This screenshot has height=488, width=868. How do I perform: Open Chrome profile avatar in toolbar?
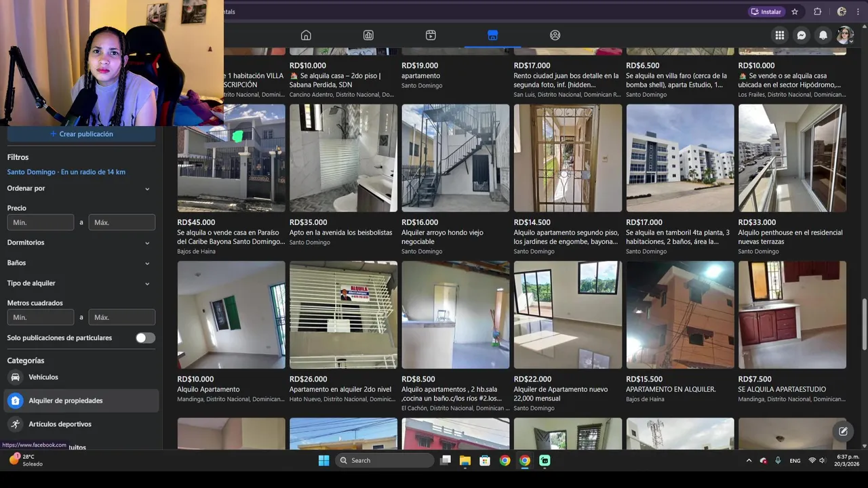842,12
